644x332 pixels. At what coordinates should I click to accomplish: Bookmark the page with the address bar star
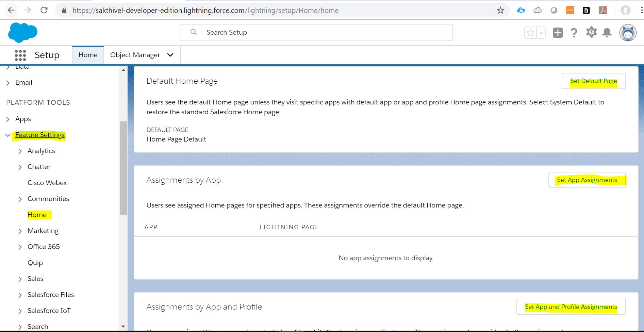point(500,10)
